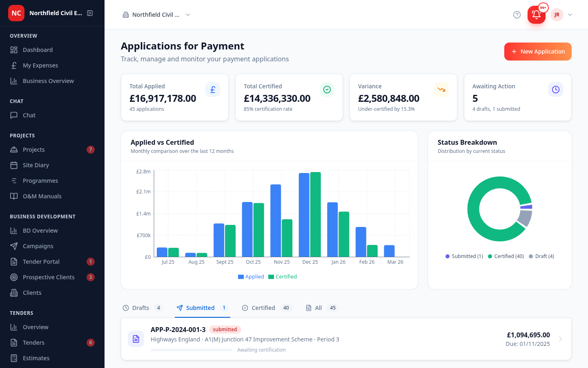Click the Tenders badge showing 6
Viewport: 588px width, 368px height.
coord(91,343)
